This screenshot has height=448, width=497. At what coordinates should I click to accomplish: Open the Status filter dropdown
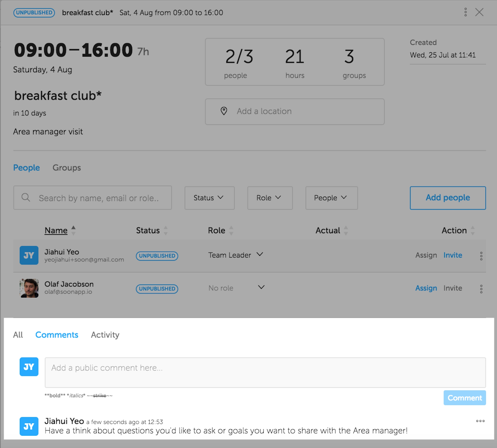pyautogui.click(x=209, y=198)
